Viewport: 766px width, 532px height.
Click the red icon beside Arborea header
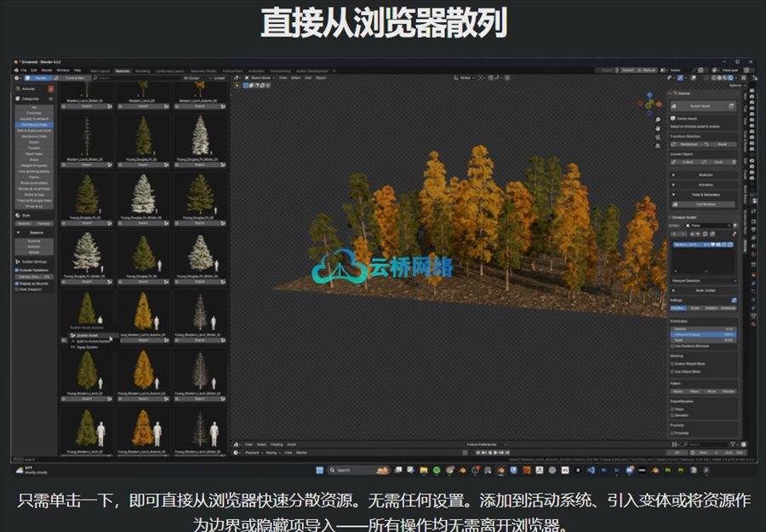50,89
